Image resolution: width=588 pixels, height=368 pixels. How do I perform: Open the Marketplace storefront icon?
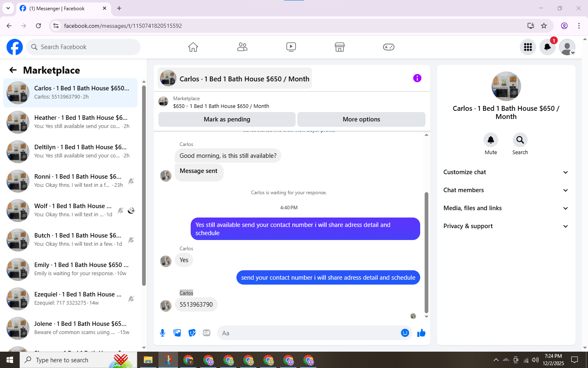click(340, 47)
